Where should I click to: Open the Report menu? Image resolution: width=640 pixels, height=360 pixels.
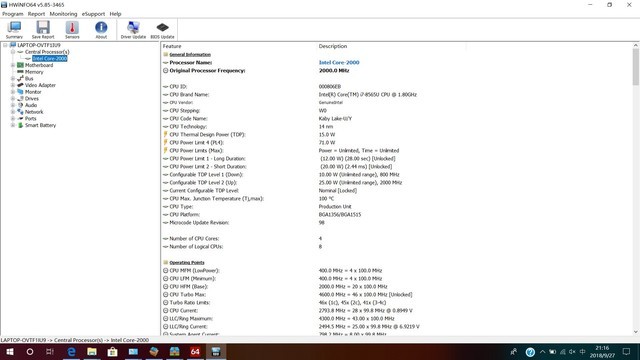36,14
